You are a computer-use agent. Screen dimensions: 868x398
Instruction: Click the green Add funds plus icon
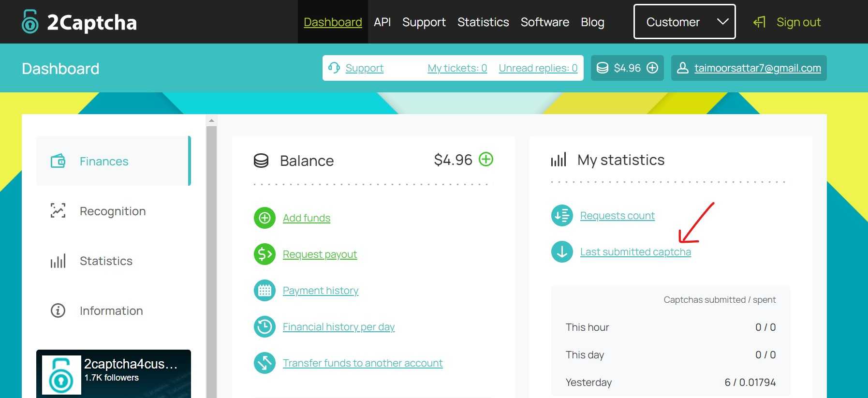tap(265, 218)
